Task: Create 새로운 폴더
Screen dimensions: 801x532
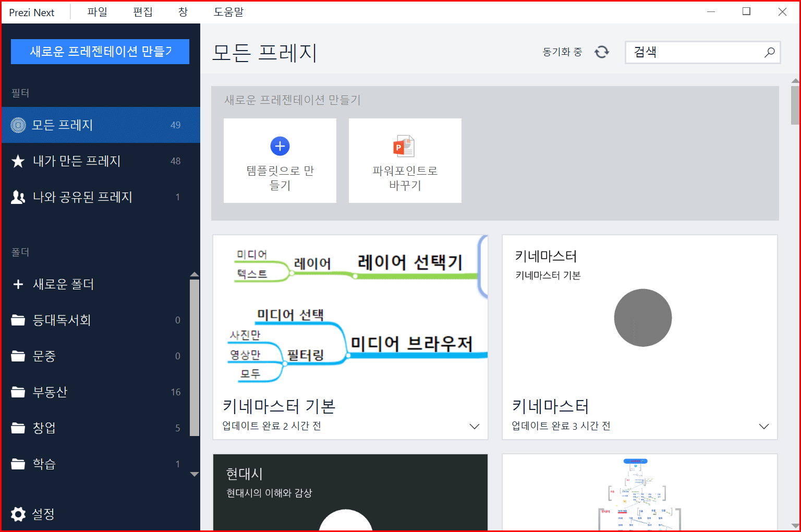Action: 96,284
